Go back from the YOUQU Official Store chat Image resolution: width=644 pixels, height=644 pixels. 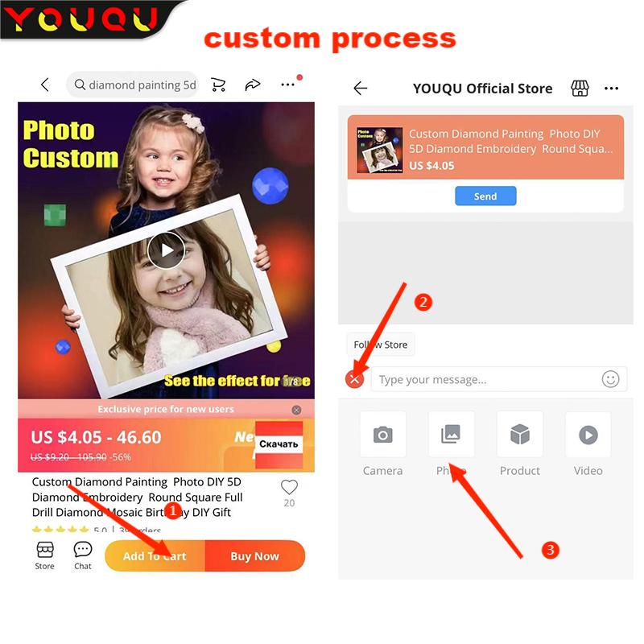[361, 88]
